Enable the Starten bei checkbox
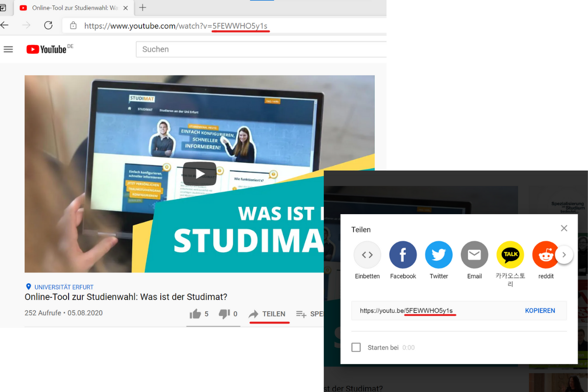 tap(357, 347)
